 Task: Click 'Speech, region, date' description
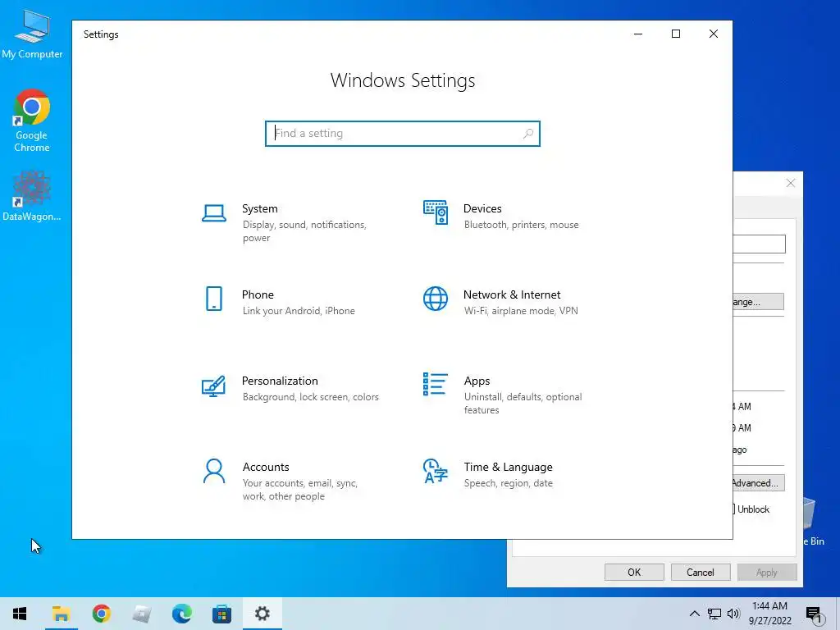(508, 483)
